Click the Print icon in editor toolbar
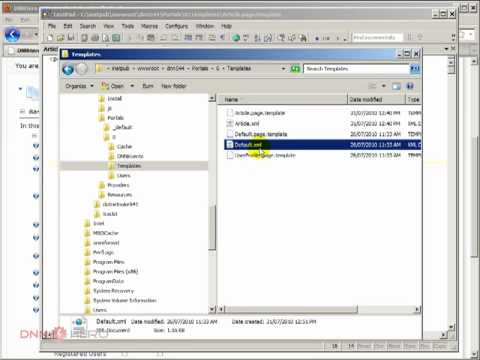Screen dimensions: 480x360 pyautogui.click(x=95, y=38)
